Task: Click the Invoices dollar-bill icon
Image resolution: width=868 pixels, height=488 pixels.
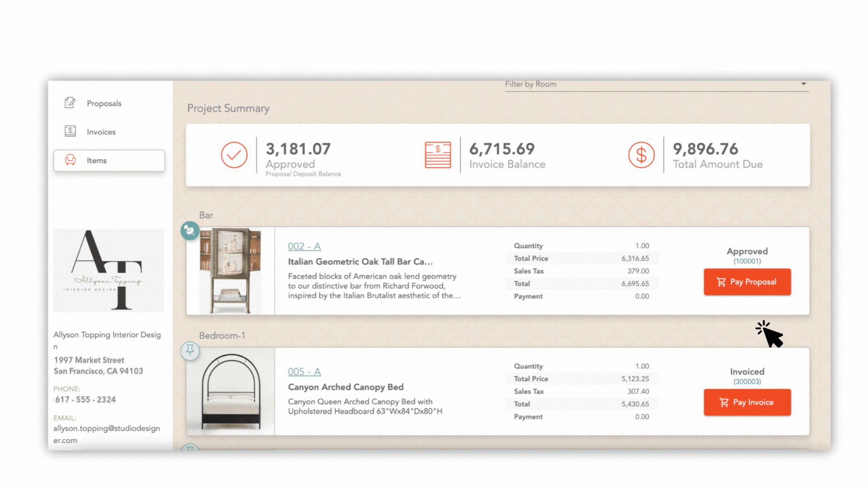Action: [70, 131]
